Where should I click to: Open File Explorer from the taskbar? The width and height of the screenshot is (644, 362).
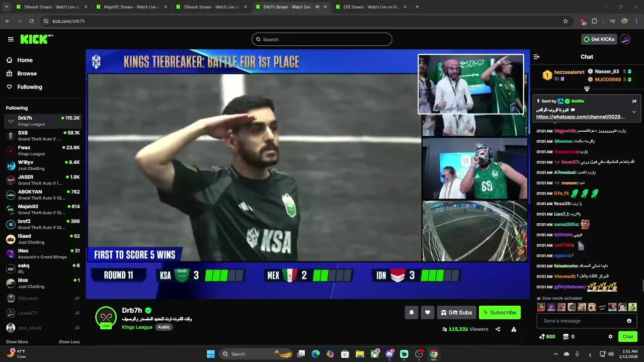coord(360,354)
